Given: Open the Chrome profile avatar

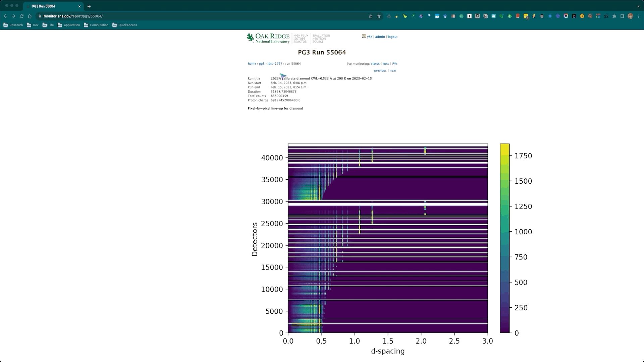Looking at the screenshot, I should (x=630, y=16).
